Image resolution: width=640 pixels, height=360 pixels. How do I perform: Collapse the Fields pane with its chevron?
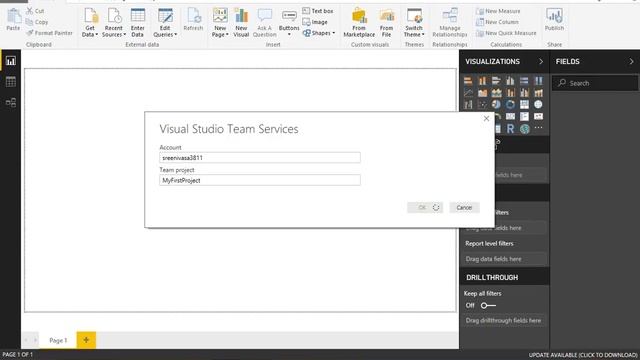(631, 62)
